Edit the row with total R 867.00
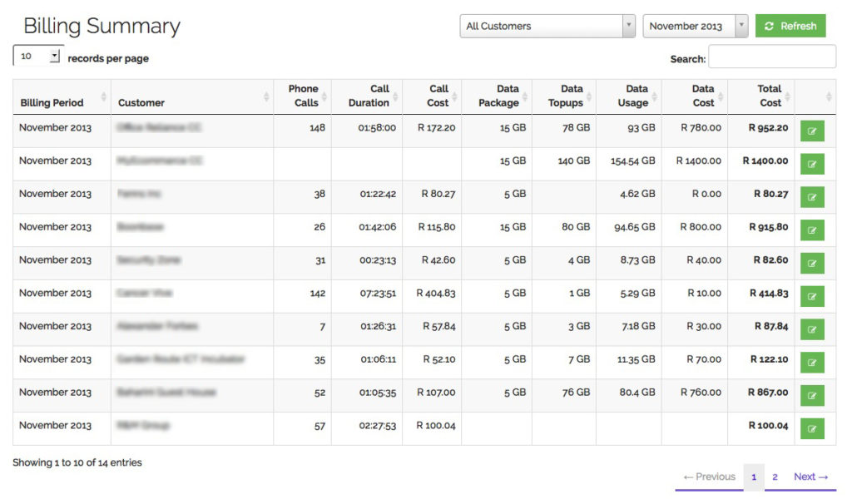The height and width of the screenshot is (504, 852). coord(811,396)
